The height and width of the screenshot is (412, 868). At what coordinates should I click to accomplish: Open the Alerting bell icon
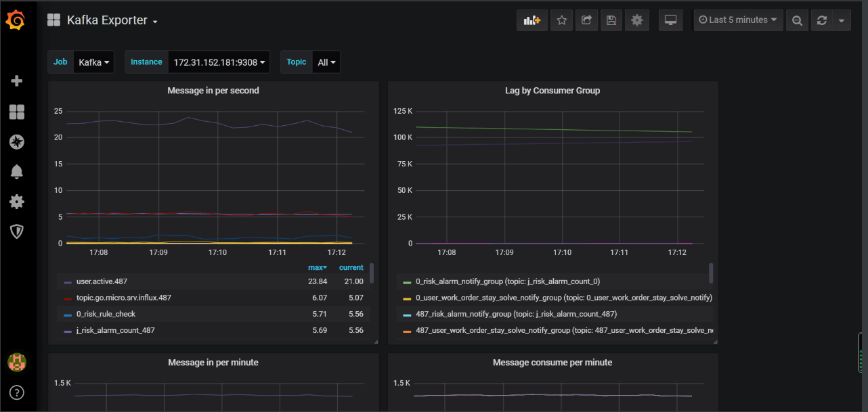[x=17, y=171]
